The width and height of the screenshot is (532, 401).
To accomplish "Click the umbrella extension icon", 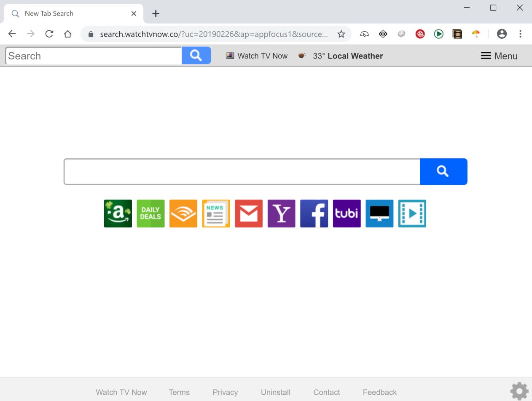I will pyautogui.click(x=476, y=34).
